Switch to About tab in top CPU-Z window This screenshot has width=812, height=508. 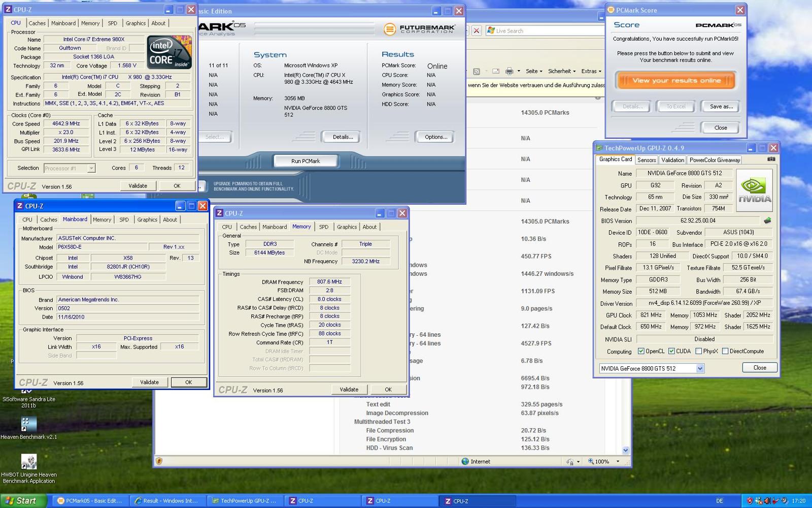click(158, 23)
